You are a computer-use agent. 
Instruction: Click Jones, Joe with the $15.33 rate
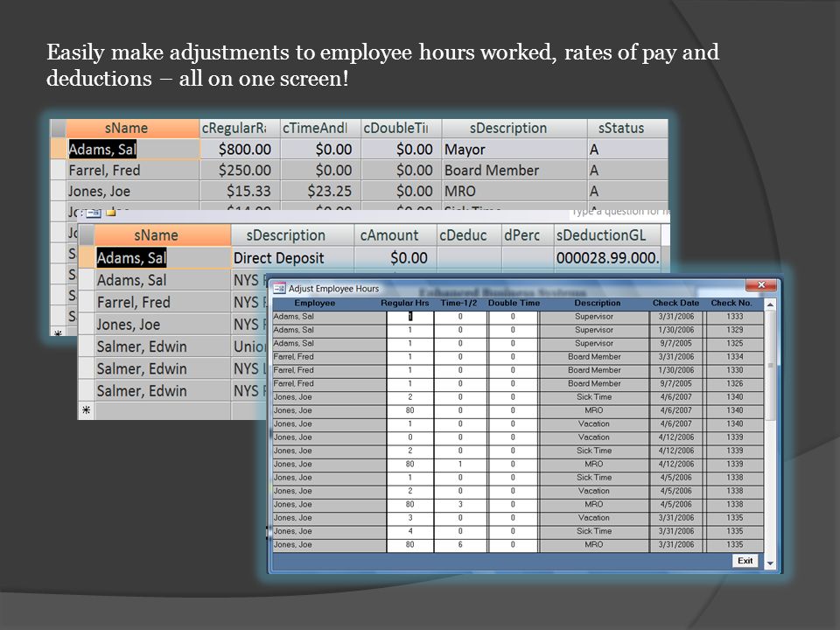(x=133, y=192)
